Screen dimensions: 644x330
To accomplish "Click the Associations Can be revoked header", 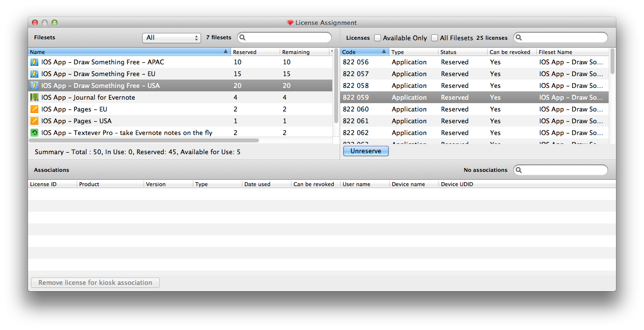I will 316,184.
